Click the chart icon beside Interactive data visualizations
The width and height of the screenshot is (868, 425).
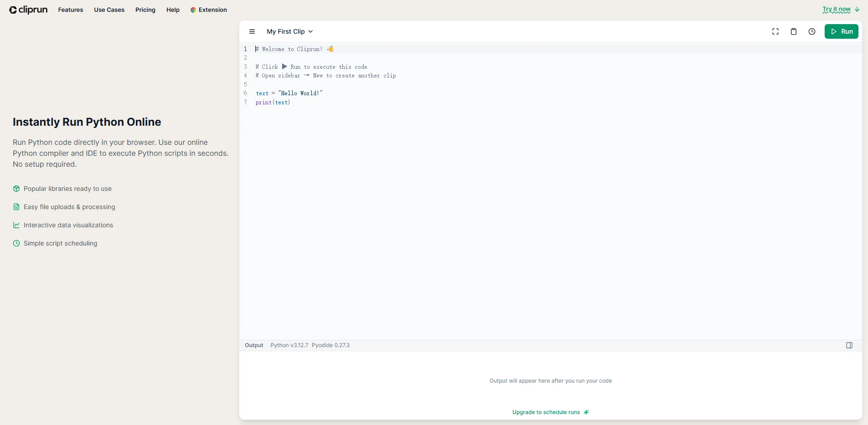click(x=16, y=225)
